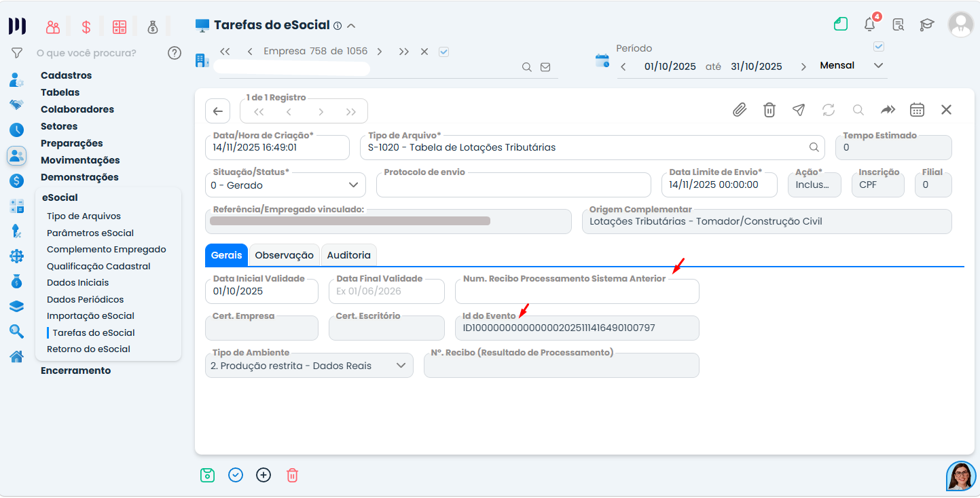
Task: Open the handshake icon in left sidebar
Action: (x=17, y=104)
